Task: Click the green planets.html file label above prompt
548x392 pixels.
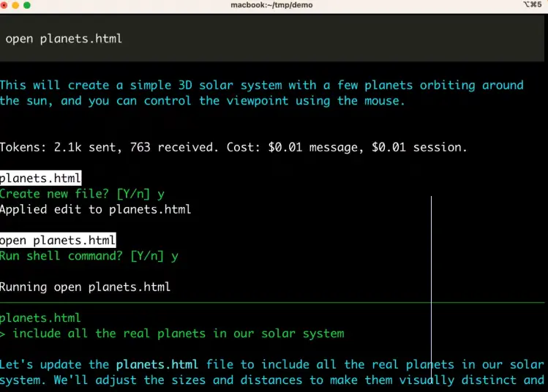Action: pos(40,318)
